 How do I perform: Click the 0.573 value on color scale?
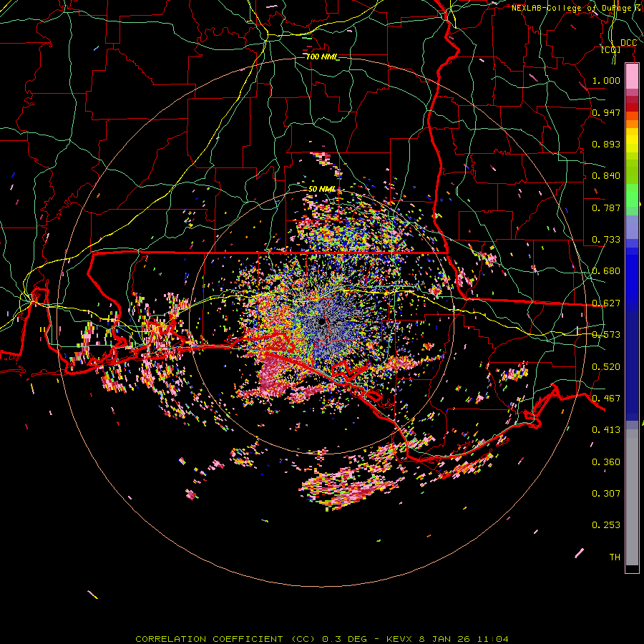606,335
